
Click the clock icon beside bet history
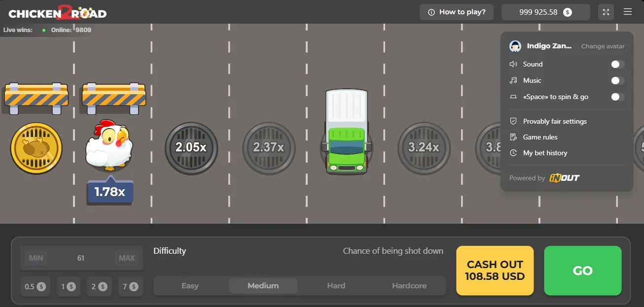point(513,153)
